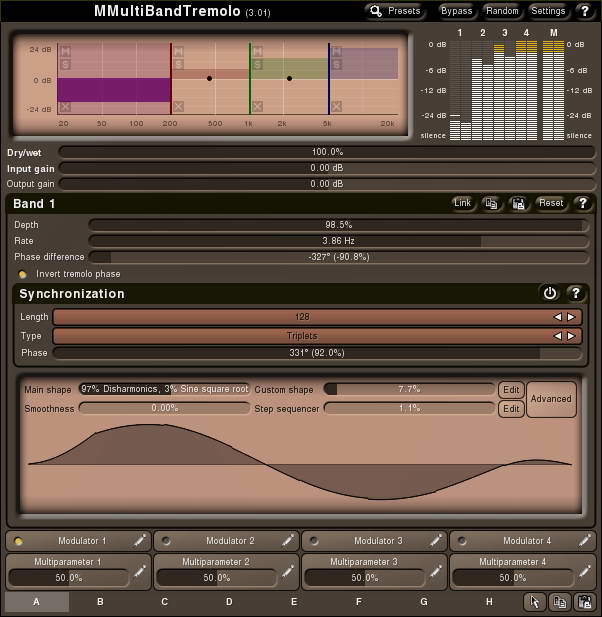Edit Modulator 1 with pencil icon
Screen dimensions: 602x617
[x=140, y=540]
